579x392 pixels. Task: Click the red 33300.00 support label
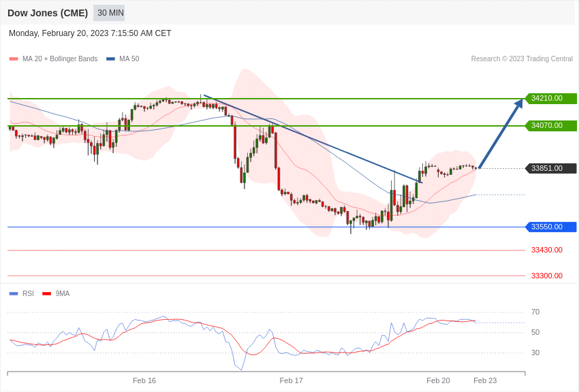546,276
